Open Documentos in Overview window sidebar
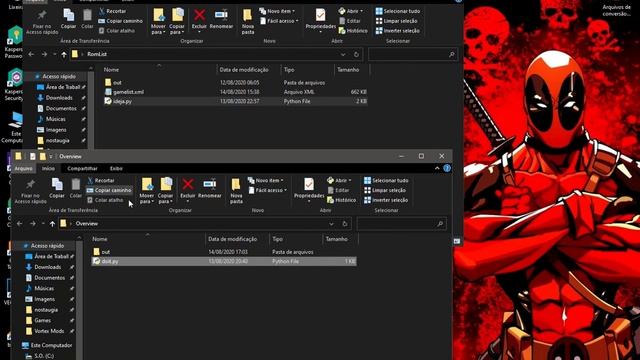 49,278
